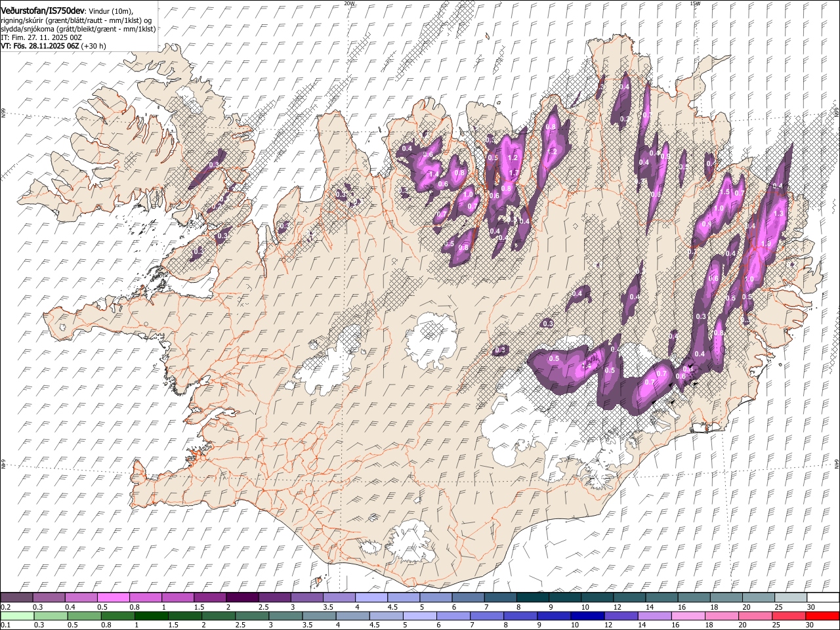Click the pale green 0.1 swatch in the lower legend row

point(17,616)
